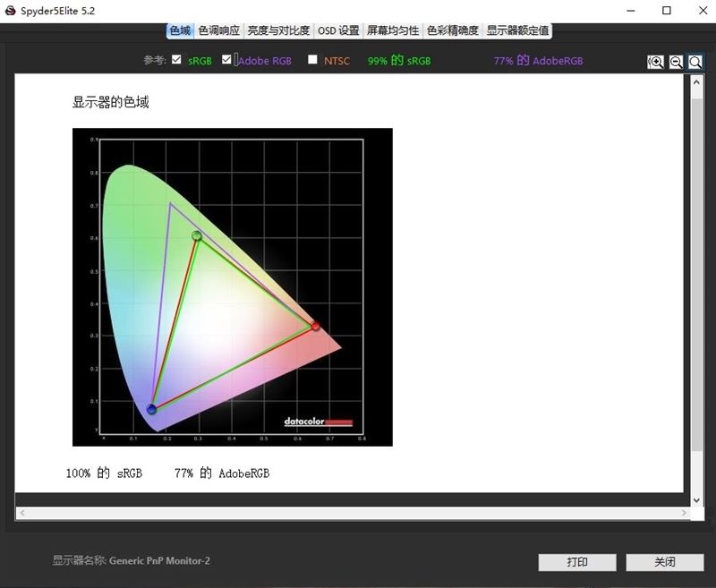Open the OSD 设置 tab

[x=338, y=30]
